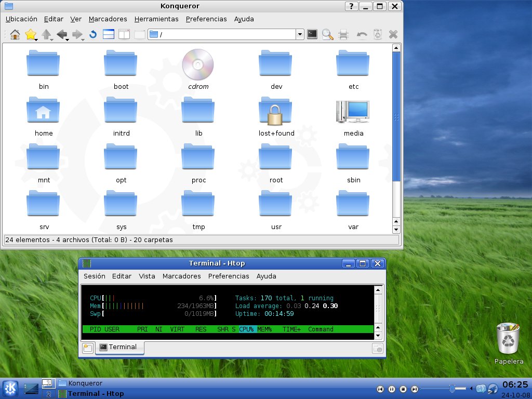Screen dimensions: 532x399
Task: Split the Konqueror view top/bottom
Action: tap(109, 34)
